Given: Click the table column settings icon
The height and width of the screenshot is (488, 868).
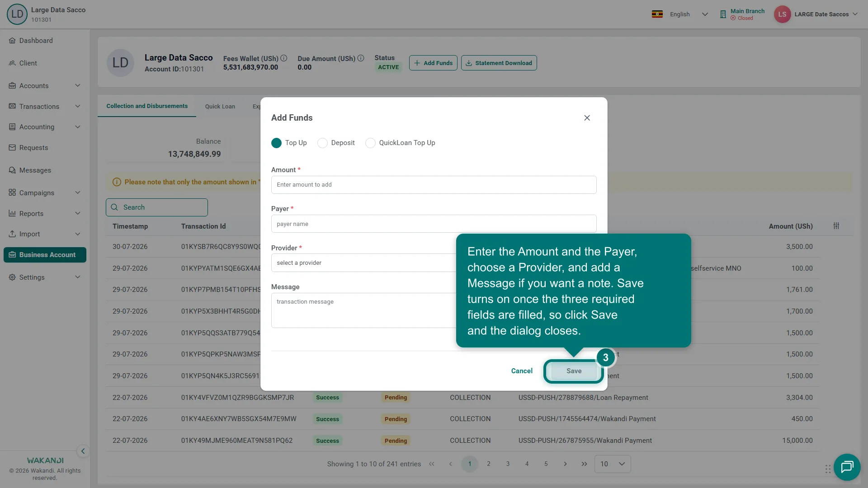Looking at the screenshot, I should click(x=836, y=226).
